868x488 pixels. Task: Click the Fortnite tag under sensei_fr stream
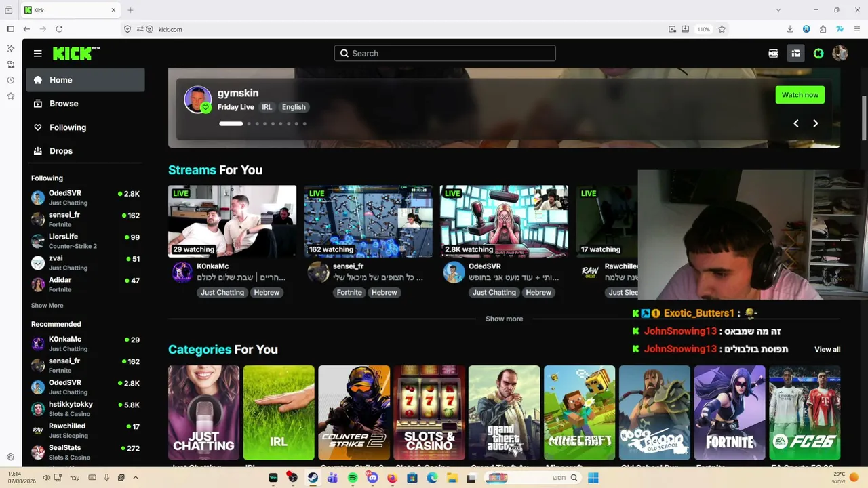(x=349, y=293)
